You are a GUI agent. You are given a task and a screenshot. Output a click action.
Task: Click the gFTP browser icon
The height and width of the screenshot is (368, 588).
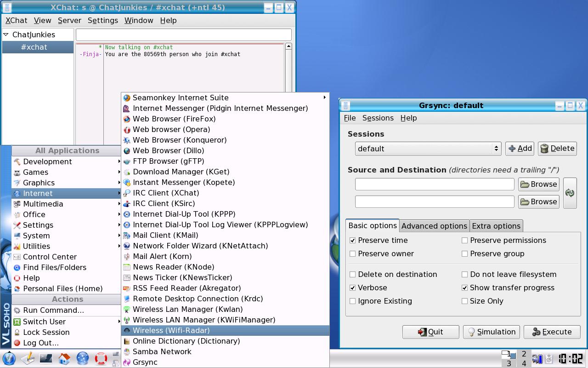(x=127, y=161)
